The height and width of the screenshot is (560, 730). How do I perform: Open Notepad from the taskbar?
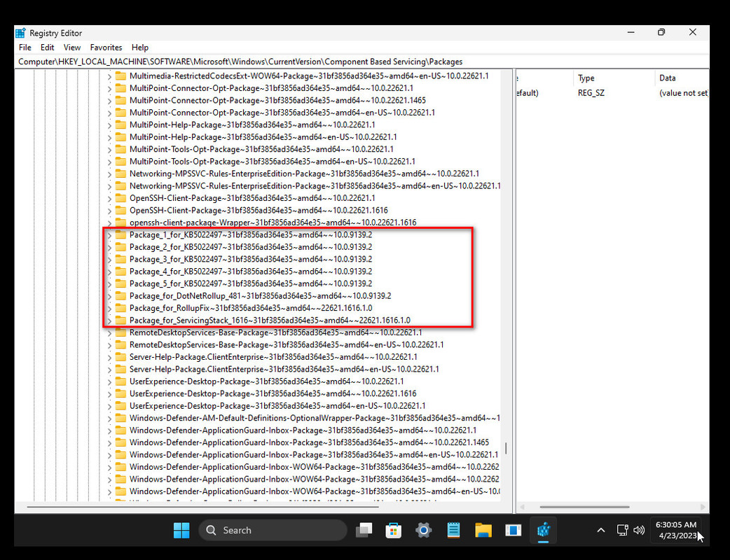tap(453, 530)
